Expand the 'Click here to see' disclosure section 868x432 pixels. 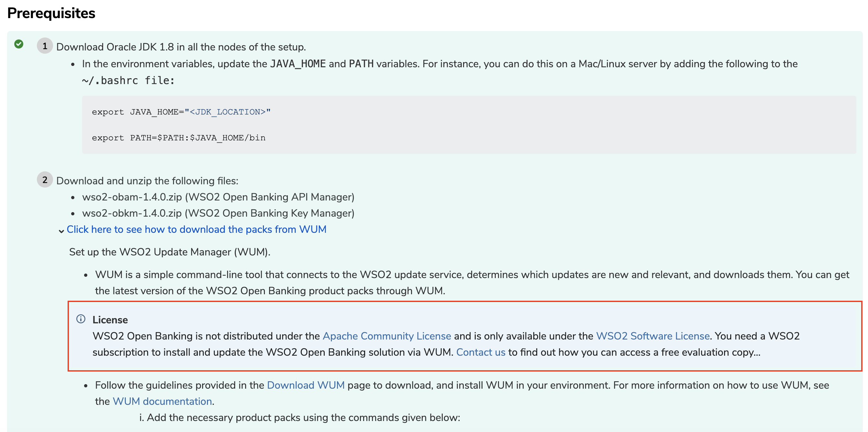pyautogui.click(x=197, y=230)
